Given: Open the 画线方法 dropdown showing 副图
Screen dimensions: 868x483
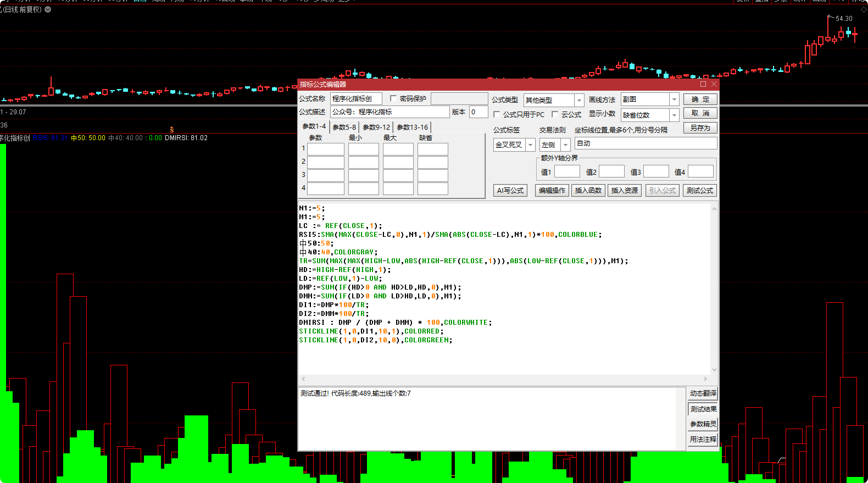Looking at the screenshot, I should point(674,99).
